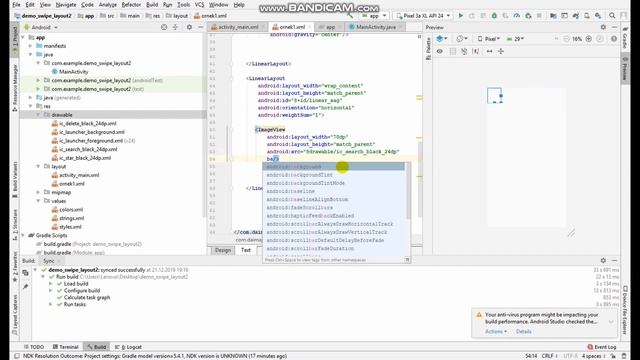Open the Build menu
The image size is (640, 360).
152,5
